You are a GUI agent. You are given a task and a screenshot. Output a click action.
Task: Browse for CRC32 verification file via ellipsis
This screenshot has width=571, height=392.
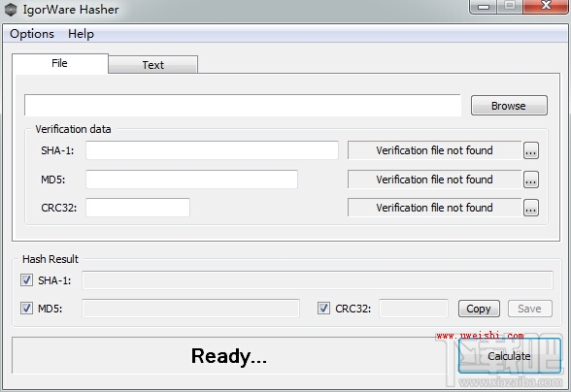531,208
